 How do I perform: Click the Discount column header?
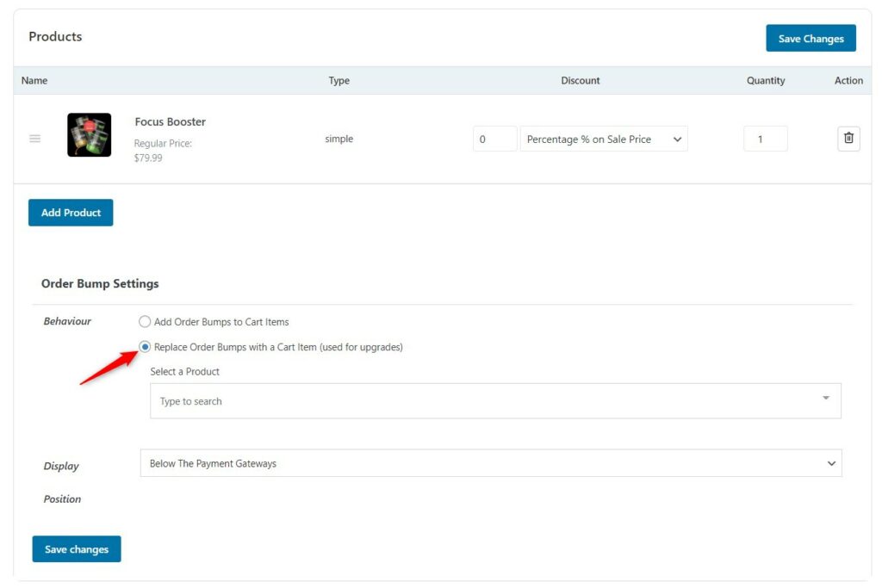pos(580,80)
